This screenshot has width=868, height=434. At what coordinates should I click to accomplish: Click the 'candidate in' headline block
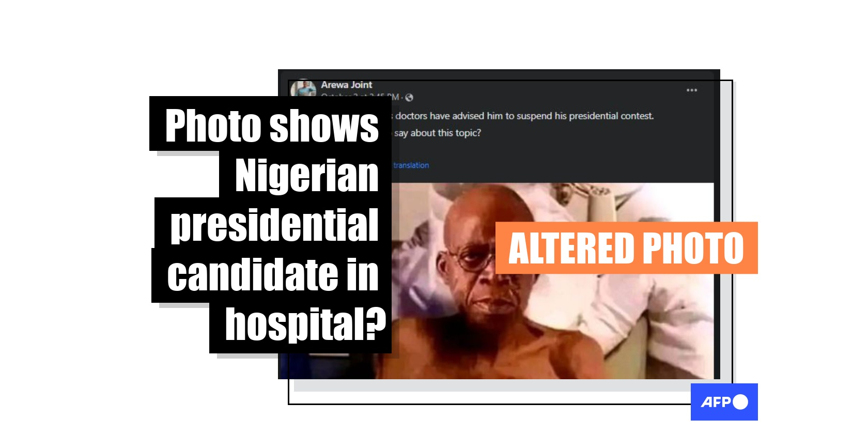pyautogui.click(x=272, y=275)
